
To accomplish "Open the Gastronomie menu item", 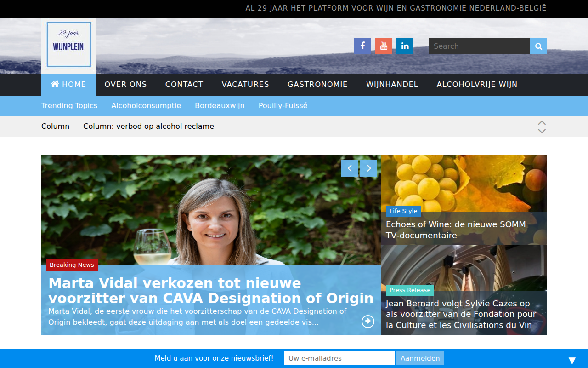I will tap(317, 85).
